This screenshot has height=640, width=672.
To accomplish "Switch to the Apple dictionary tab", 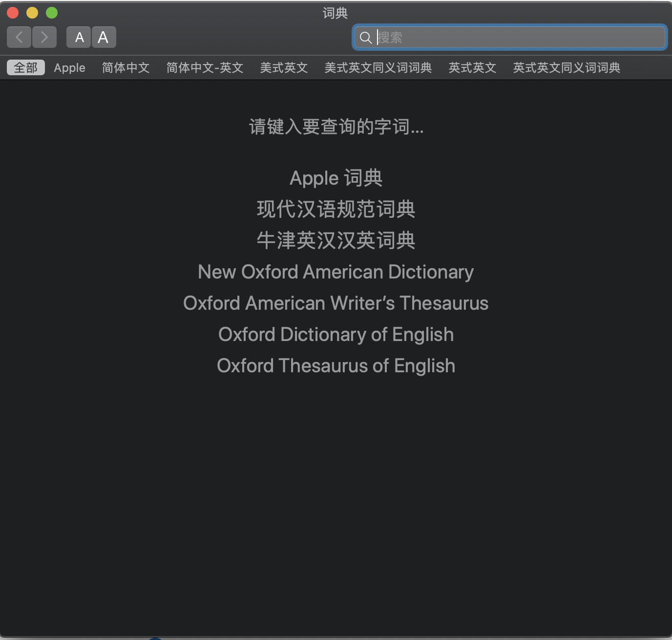I will coord(69,67).
